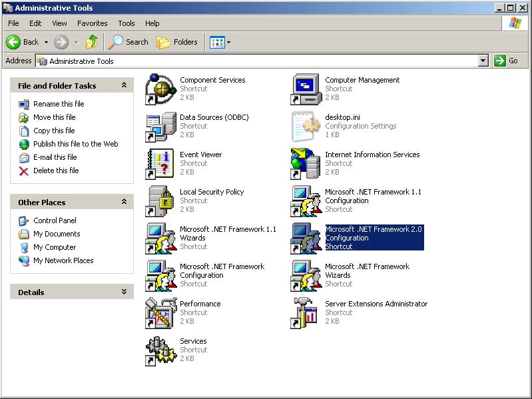The width and height of the screenshot is (532, 399).
Task: Open My Documents from Other Places
Action: point(57,234)
